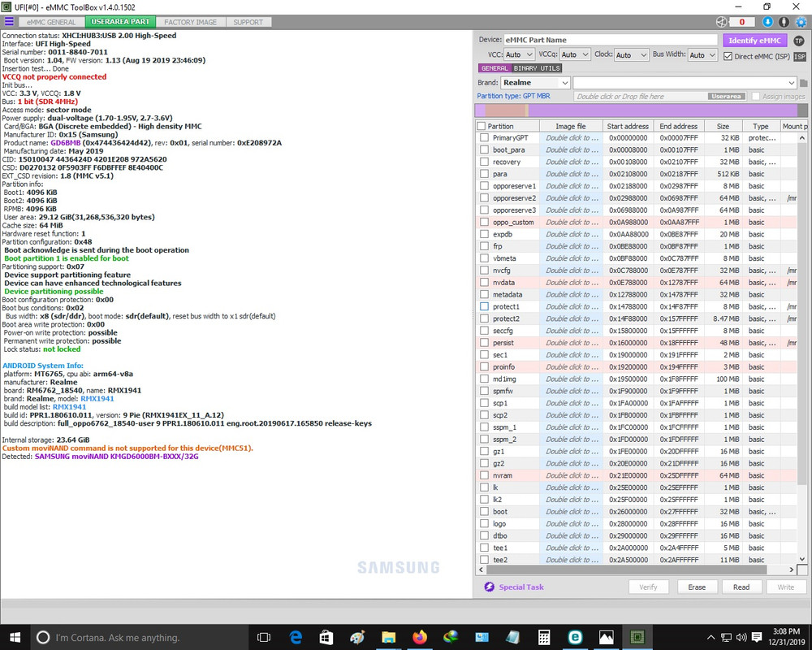Check the recovery partition checkbox

(484, 162)
